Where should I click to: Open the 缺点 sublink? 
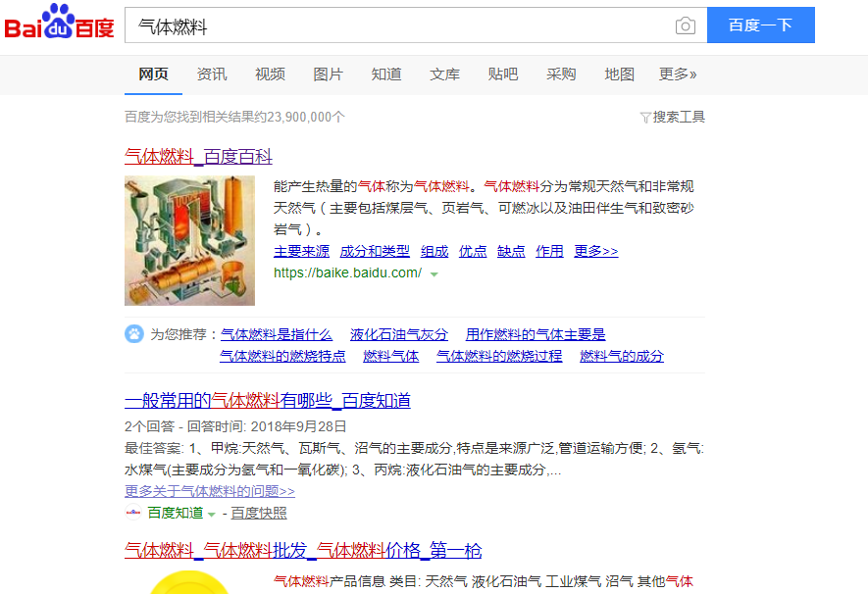pos(511,251)
